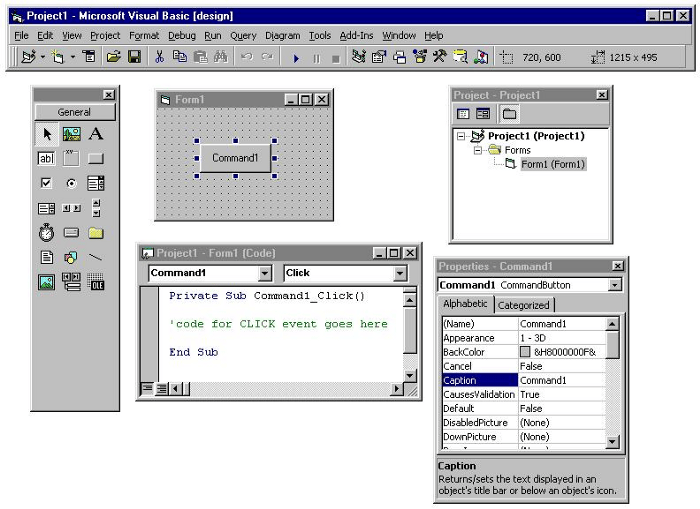The height and width of the screenshot is (509, 700).
Task: Open the Click procedure dropdown
Action: (400, 273)
